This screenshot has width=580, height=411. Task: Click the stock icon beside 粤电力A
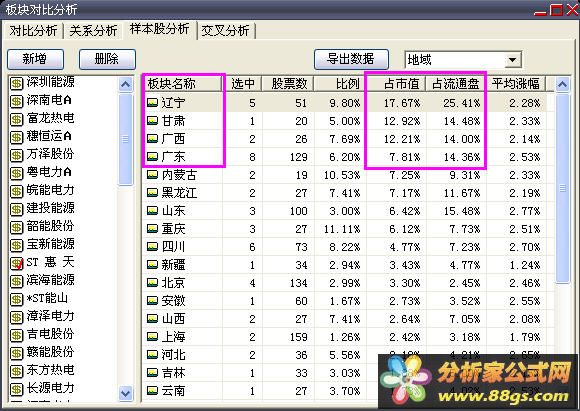pos(16,174)
